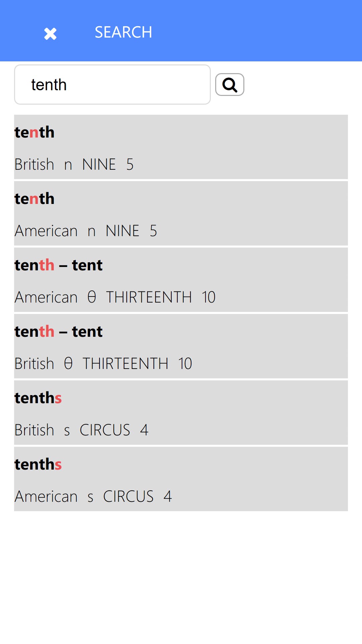Tap the word CIRCUS in the British row
Viewport: 362px width, 644px height.
coord(105,430)
